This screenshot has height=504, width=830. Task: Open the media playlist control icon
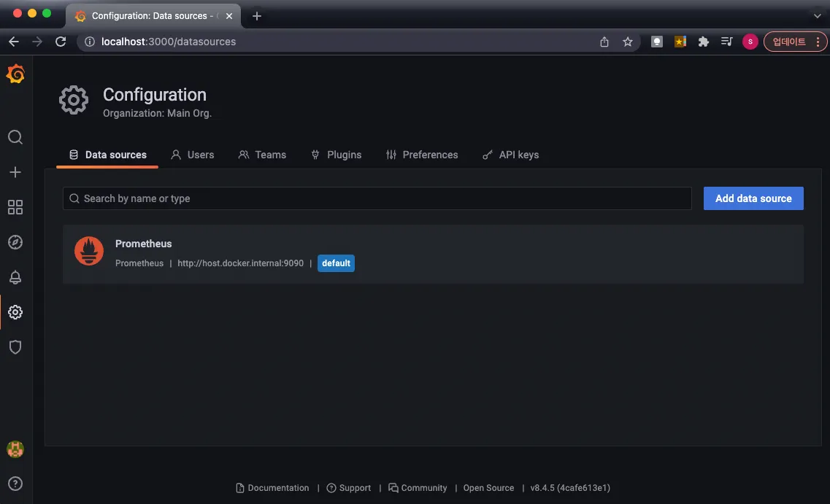pyautogui.click(x=727, y=42)
